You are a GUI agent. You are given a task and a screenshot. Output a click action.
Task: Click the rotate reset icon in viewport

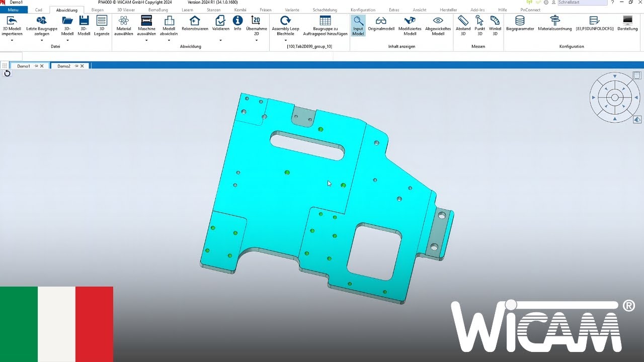click(x=7, y=73)
